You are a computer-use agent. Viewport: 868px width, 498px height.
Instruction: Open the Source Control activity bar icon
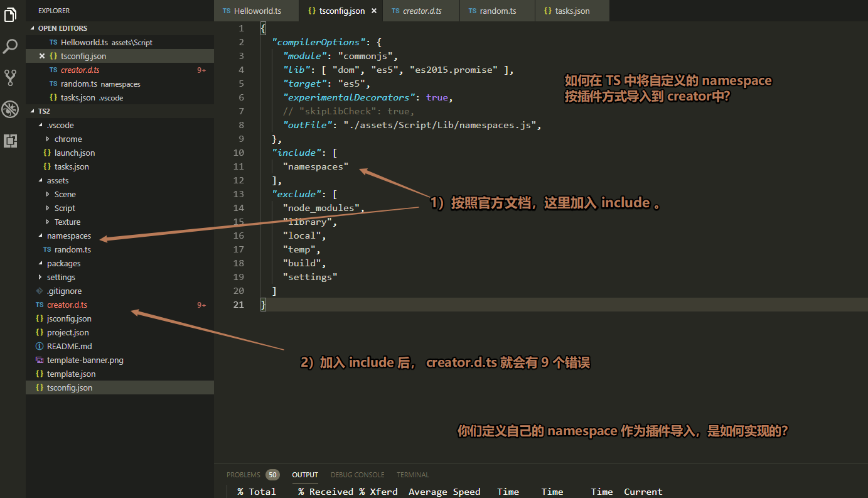point(10,78)
